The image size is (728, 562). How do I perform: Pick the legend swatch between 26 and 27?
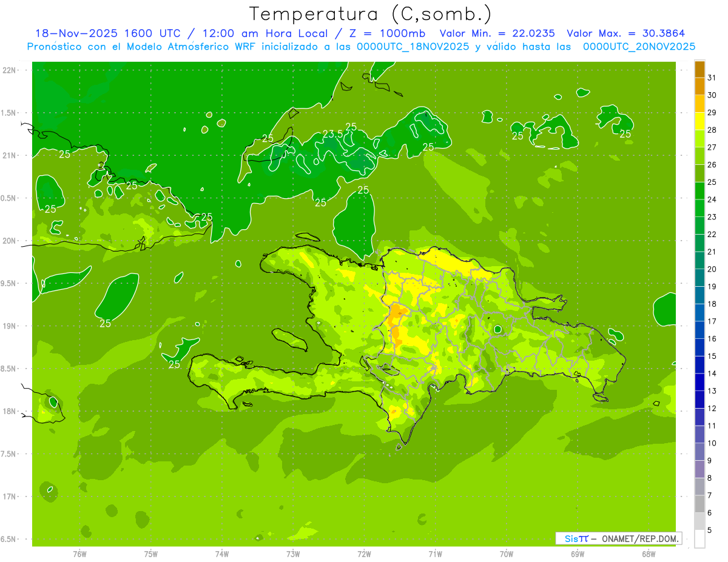click(x=699, y=156)
